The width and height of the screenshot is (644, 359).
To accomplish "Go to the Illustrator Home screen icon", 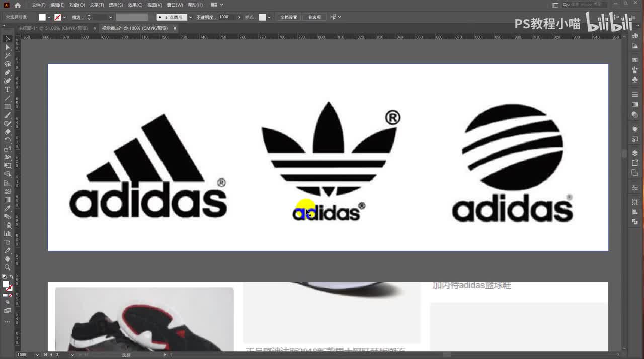I will pyautogui.click(x=18, y=5).
